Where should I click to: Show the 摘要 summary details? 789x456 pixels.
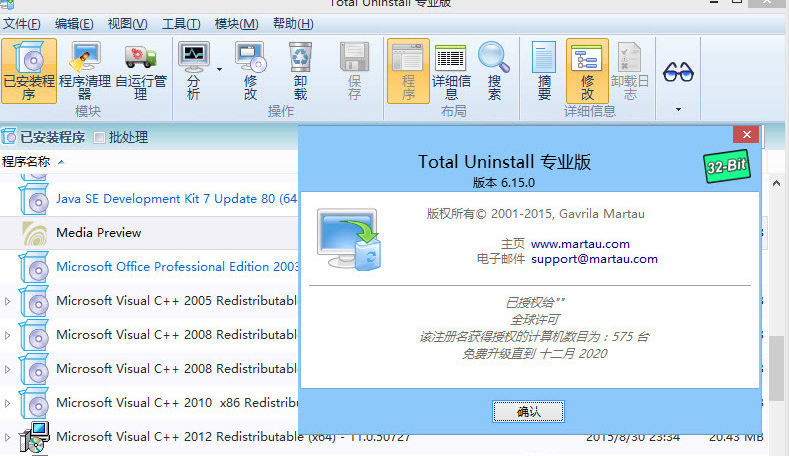click(544, 71)
